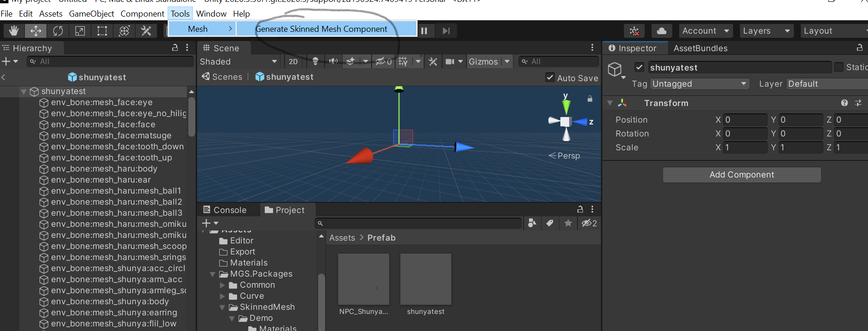Image resolution: width=868 pixels, height=331 pixels.
Task: Open the GameObject menu
Action: [91, 14]
